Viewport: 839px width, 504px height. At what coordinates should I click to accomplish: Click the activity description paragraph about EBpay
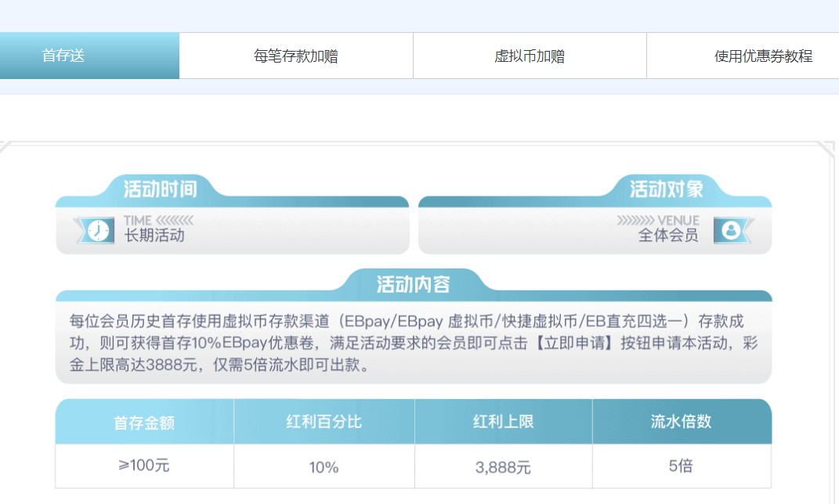pos(414,343)
